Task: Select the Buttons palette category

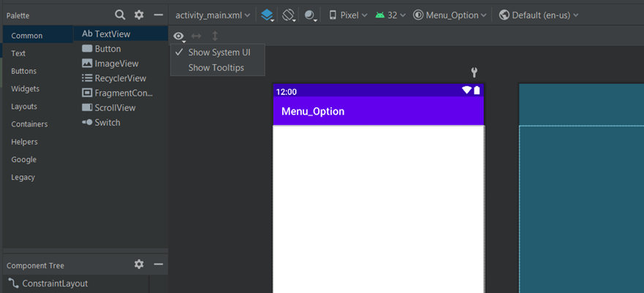Action: pyautogui.click(x=38, y=71)
